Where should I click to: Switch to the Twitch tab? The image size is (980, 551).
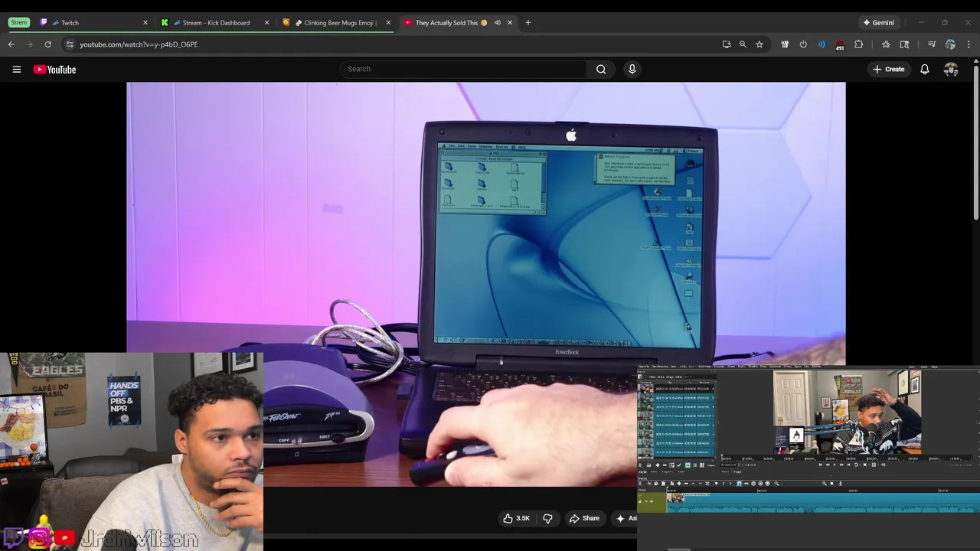click(x=93, y=22)
